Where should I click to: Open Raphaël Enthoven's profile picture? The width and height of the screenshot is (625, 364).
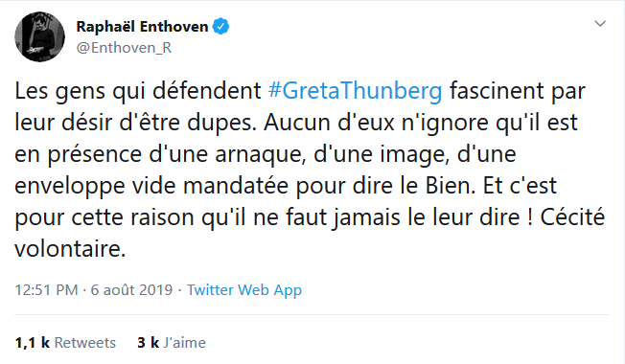tap(39, 36)
